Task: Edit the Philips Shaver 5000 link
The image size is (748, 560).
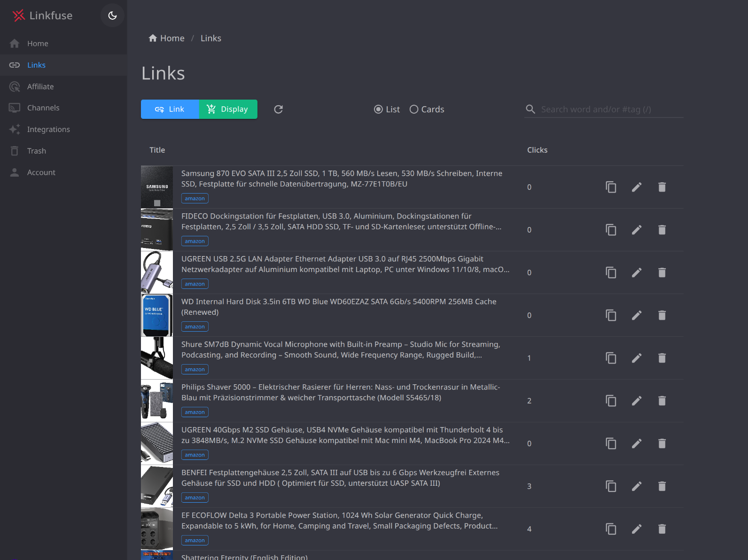Action: point(637,401)
